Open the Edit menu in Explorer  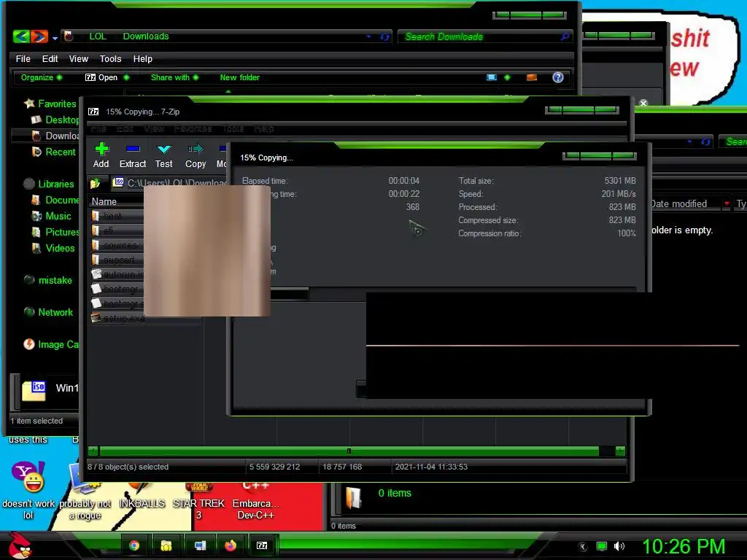(50, 59)
